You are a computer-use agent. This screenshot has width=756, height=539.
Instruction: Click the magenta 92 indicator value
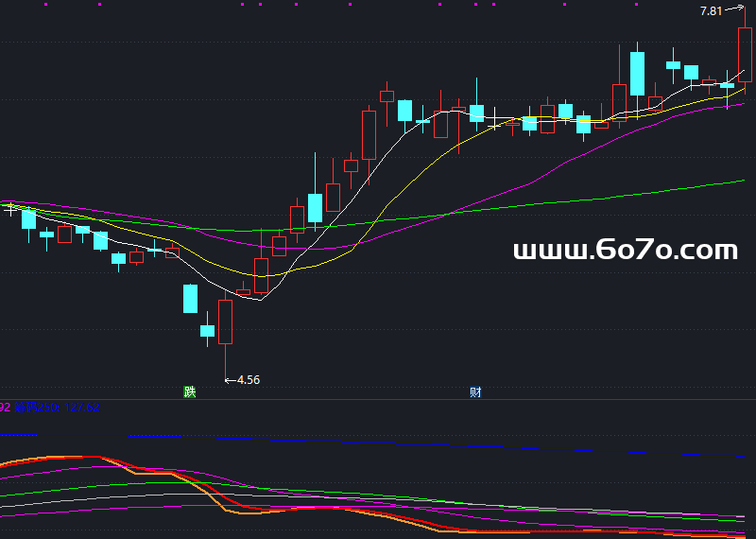pos(5,408)
